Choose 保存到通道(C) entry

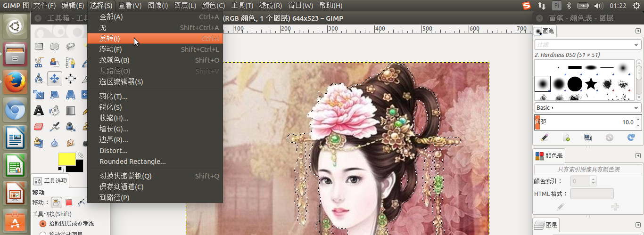click(155, 186)
